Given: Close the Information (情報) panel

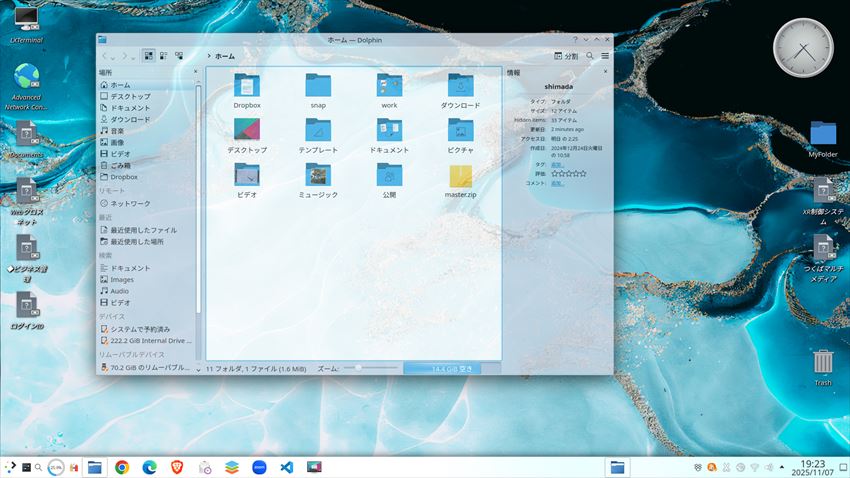Looking at the screenshot, I should (606, 72).
